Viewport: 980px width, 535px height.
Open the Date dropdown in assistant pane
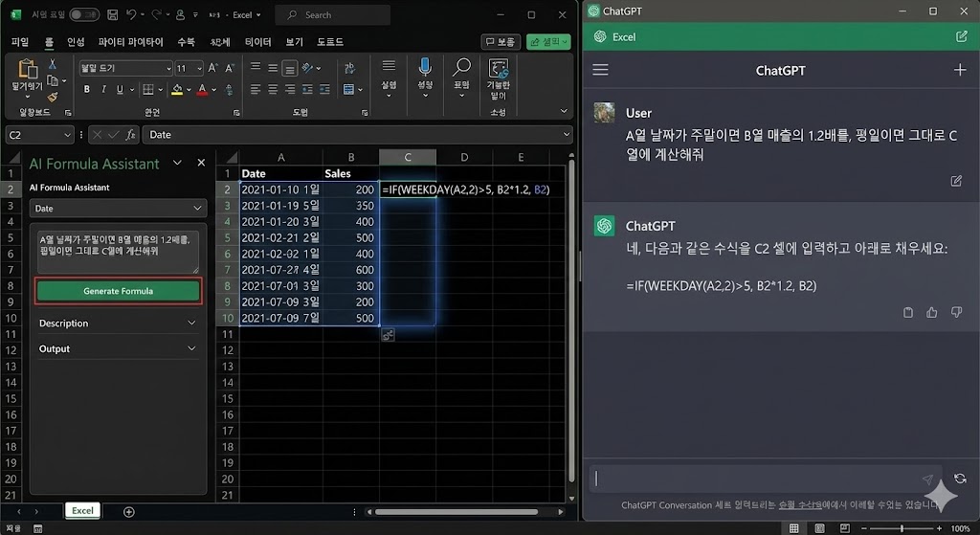[118, 208]
